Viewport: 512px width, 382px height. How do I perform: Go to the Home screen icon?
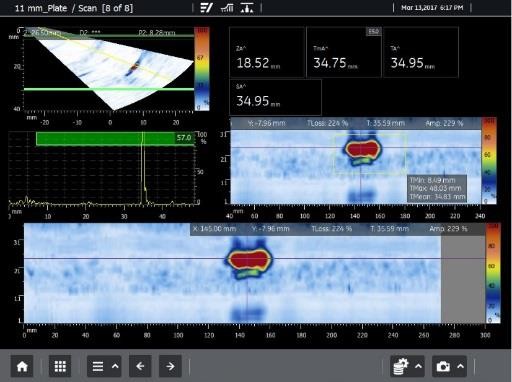pyautogui.click(x=22, y=366)
